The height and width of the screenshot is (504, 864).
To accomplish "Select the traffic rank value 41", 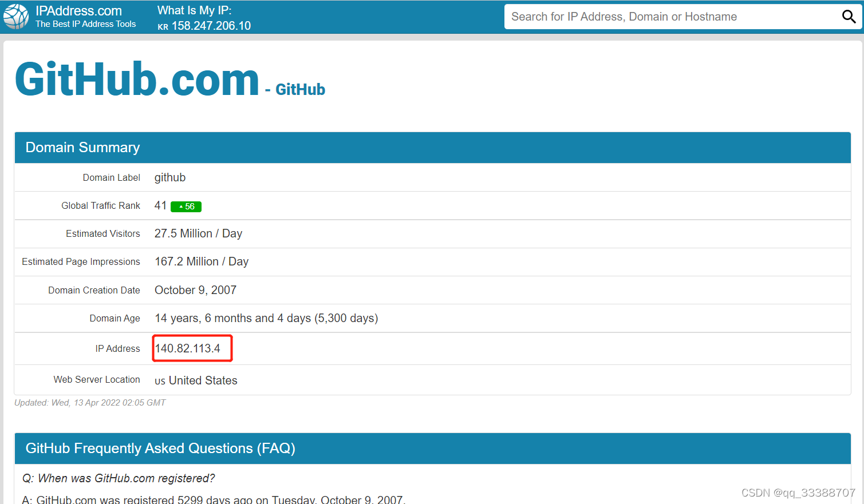I will pyautogui.click(x=160, y=205).
